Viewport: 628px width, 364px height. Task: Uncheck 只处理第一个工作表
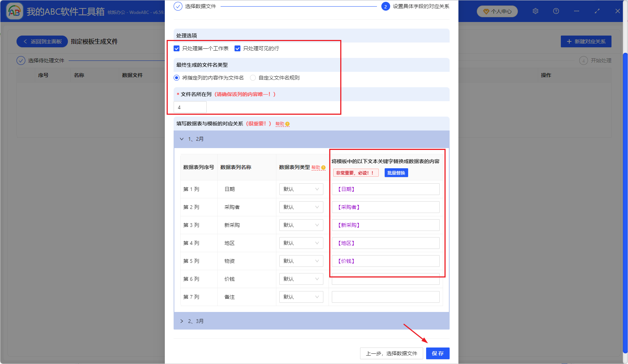pyautogui.click(x=177, y=48)
